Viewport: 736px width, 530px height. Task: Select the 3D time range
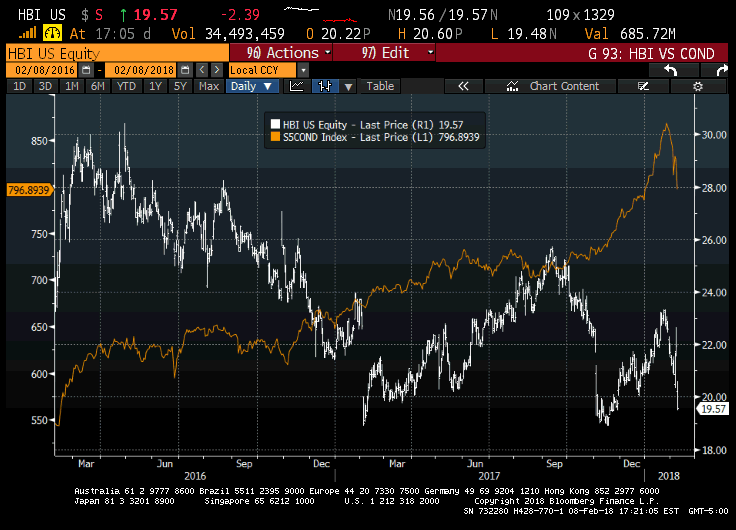(x=45, y=86)
